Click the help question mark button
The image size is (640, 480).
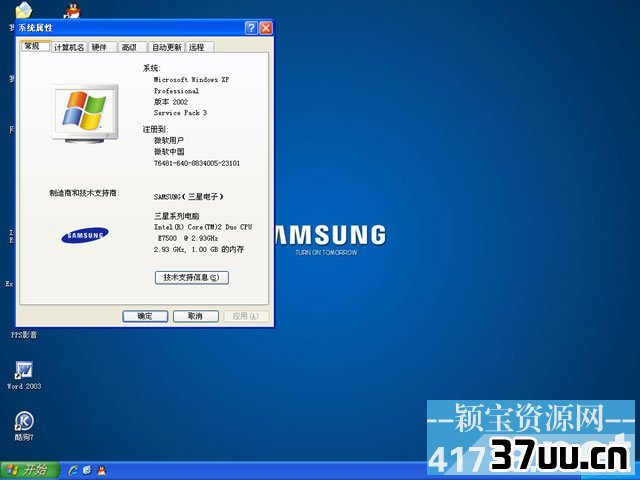(251, 28)
